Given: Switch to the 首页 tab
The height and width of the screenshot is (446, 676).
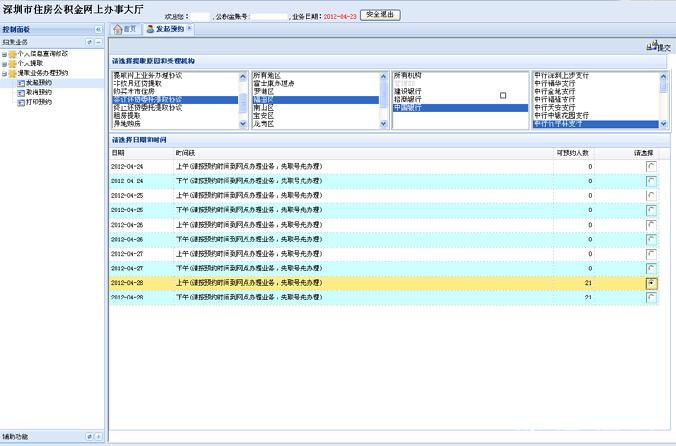Looking at the screenshot, I should pos(125,30).
